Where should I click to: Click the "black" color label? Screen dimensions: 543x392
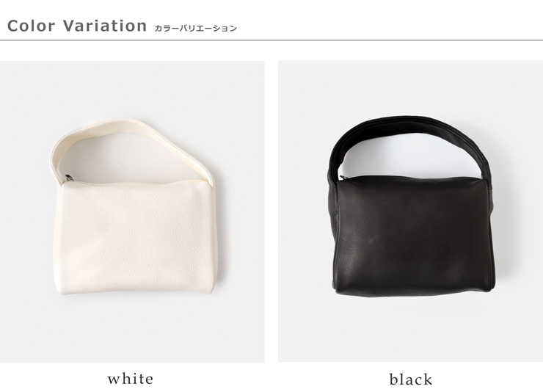tap(411, 380)
